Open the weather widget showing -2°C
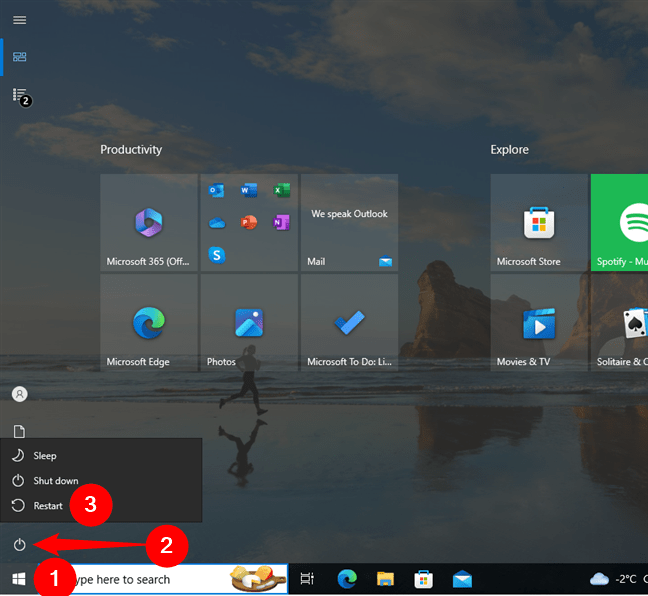Viewport: 648px width, 596px height. pyautogui.click(x=618, y=579)
